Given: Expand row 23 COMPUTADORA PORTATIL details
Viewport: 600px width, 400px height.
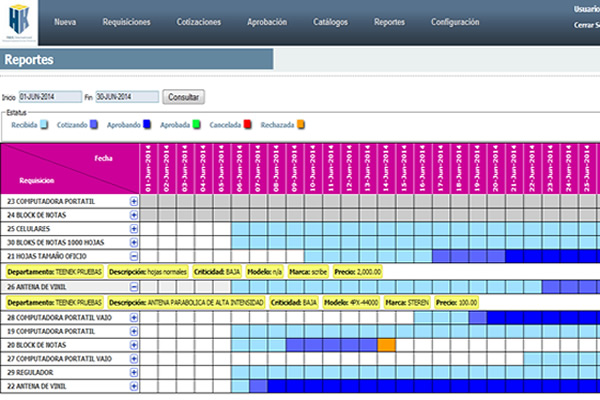Looking at the screenshot, I should click(134, 202).
